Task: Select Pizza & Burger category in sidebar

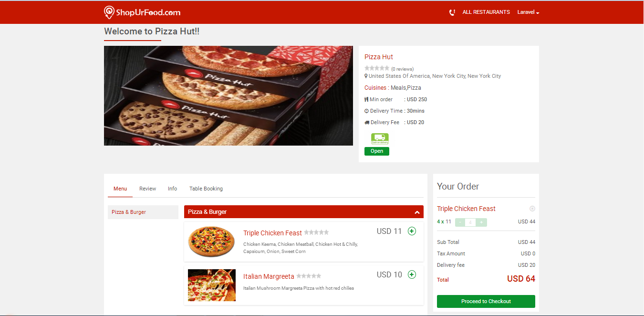Action: (x=143, y=212)
